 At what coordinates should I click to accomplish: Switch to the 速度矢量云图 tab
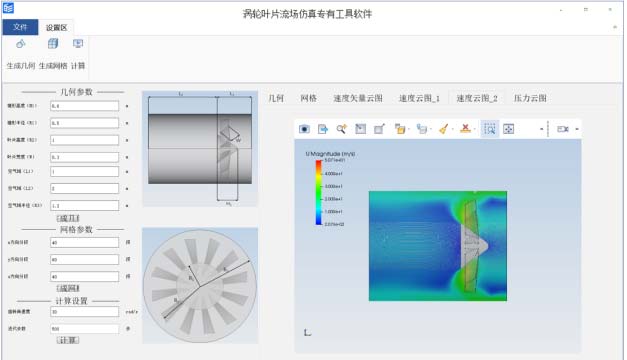coord(358,98)
